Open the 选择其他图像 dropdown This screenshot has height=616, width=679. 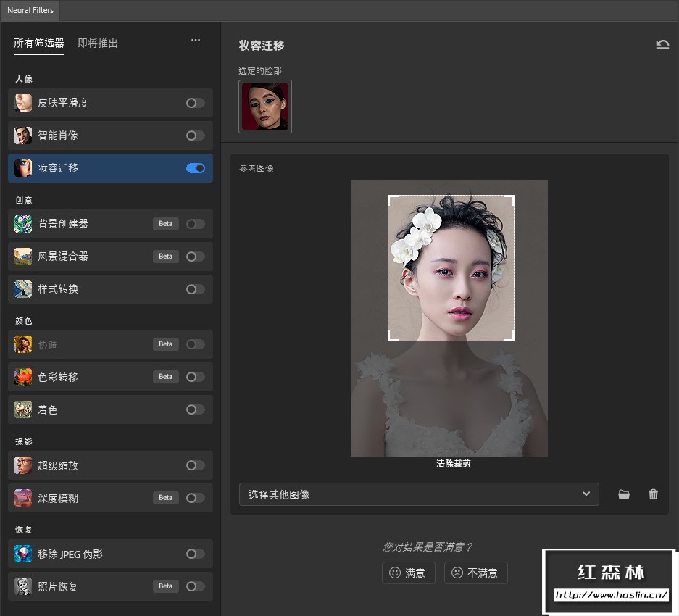419,494
